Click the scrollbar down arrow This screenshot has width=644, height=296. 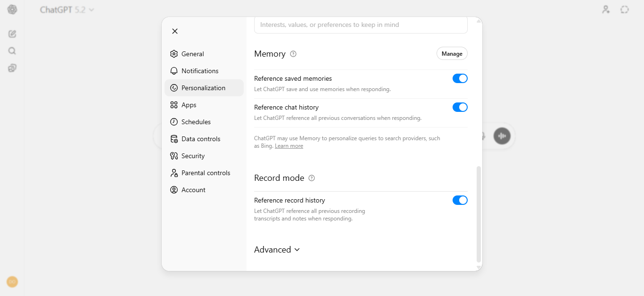(479, 268)
